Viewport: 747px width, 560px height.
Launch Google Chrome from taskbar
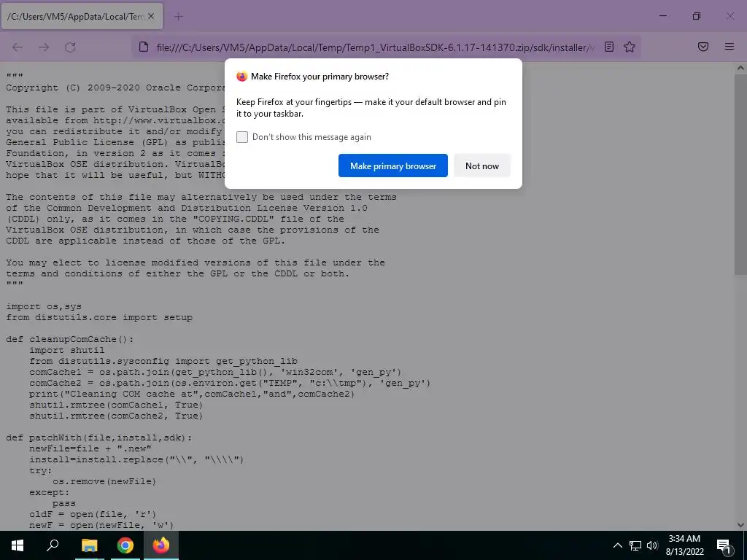(125, 545)
